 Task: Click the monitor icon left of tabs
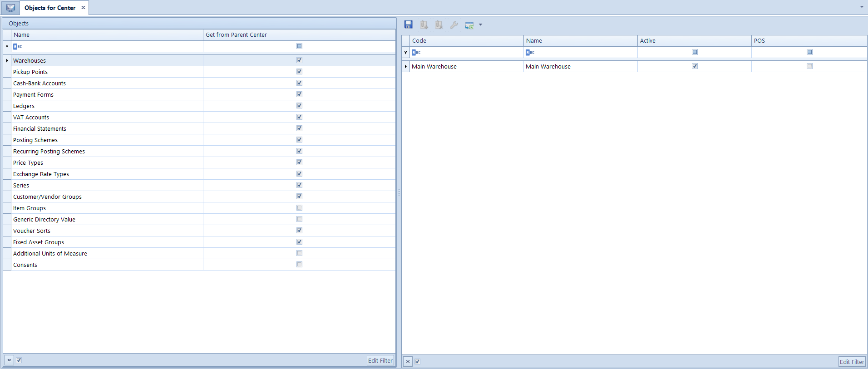[x=10, y=8]
